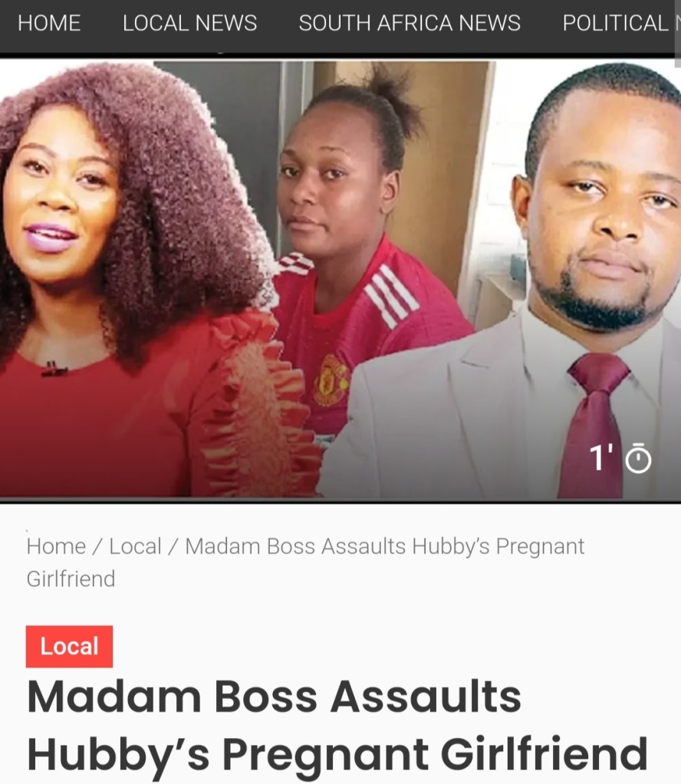This screenshot has width=681, height=784.
Task: Click the Madam Boss Assaults breadcrumb text
Action: [295, 546]
